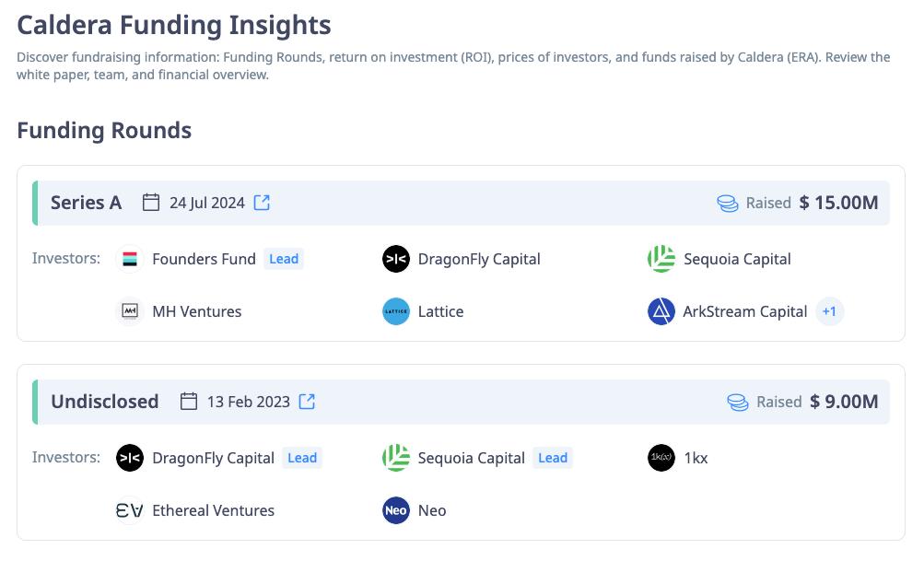Click the Series A round title
This screenshot has height=561, width=924.
(86, 203)
